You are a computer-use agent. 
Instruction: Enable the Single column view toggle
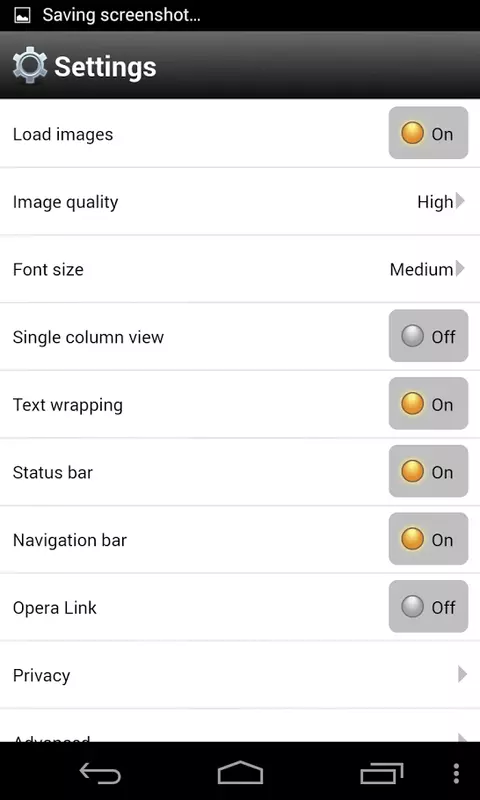428,336
